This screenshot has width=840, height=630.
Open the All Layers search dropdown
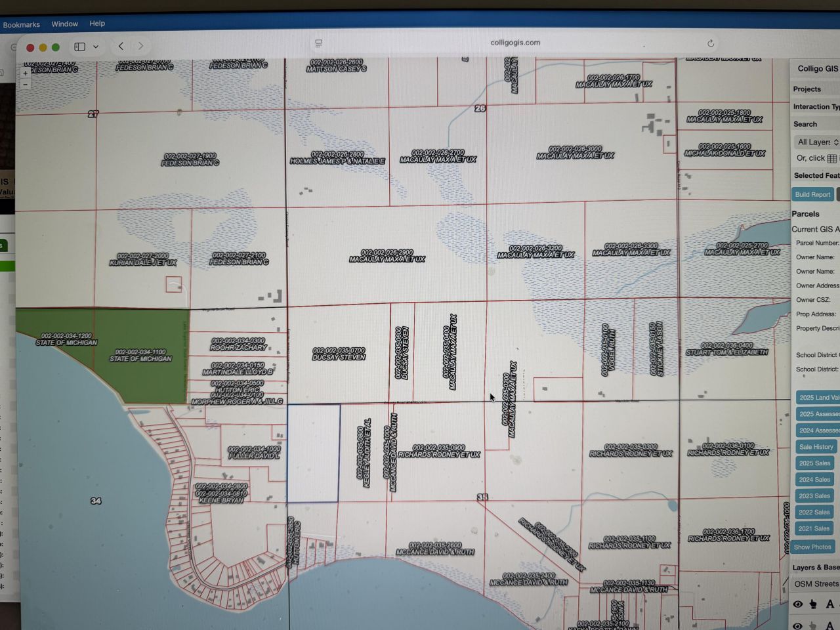coord(817,142)
